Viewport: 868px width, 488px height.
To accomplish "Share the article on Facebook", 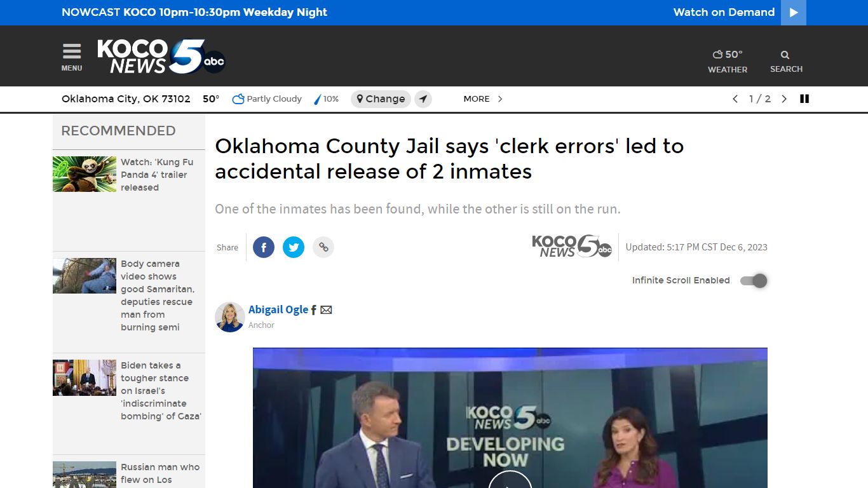I will click(x=264, y=247).
